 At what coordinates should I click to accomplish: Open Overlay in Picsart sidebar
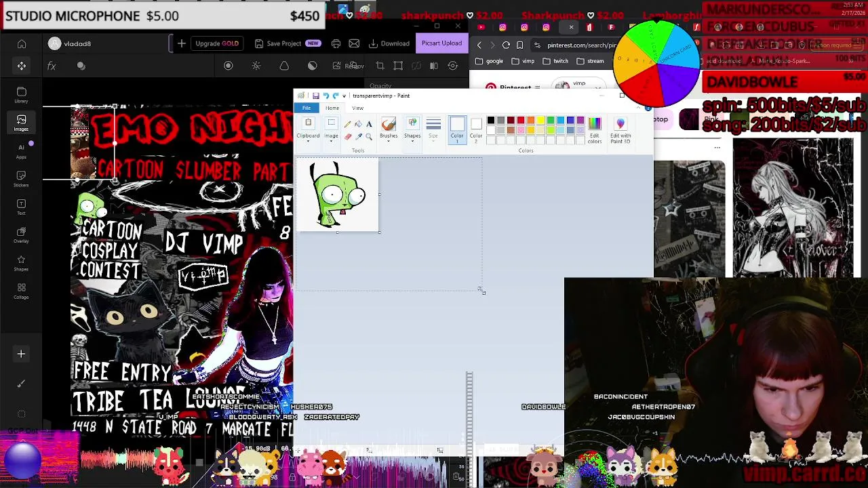pos(21,235)
